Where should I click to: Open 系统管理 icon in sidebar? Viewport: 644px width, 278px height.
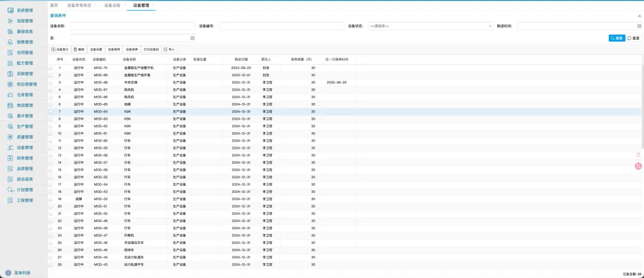(x=11, y=10)
